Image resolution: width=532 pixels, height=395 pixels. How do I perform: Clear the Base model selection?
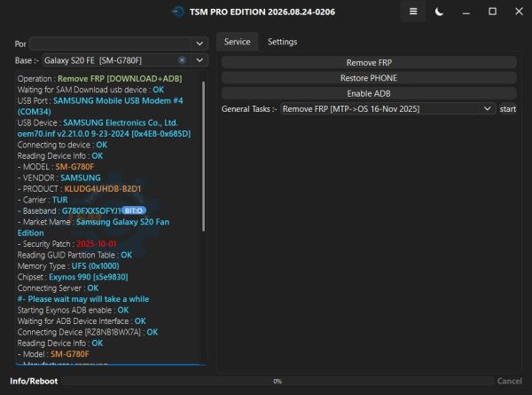(182, 60)
